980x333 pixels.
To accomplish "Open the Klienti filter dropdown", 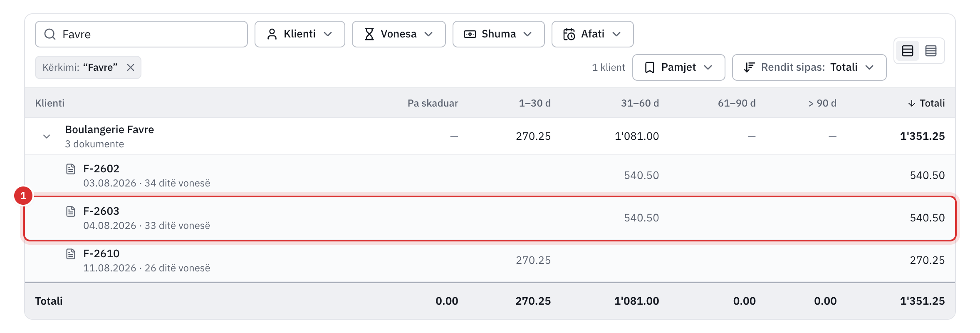I will click(x=300, y=34).
